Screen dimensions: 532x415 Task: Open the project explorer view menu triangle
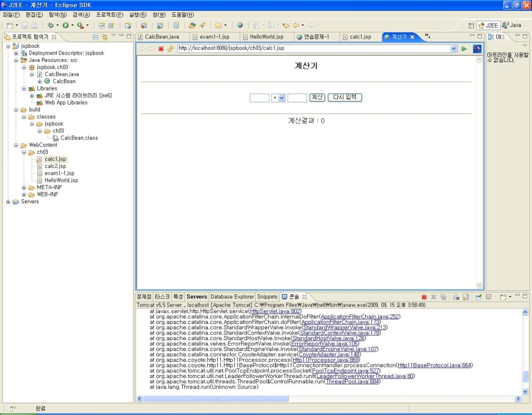pyautogui.click(x=114, y=35)
